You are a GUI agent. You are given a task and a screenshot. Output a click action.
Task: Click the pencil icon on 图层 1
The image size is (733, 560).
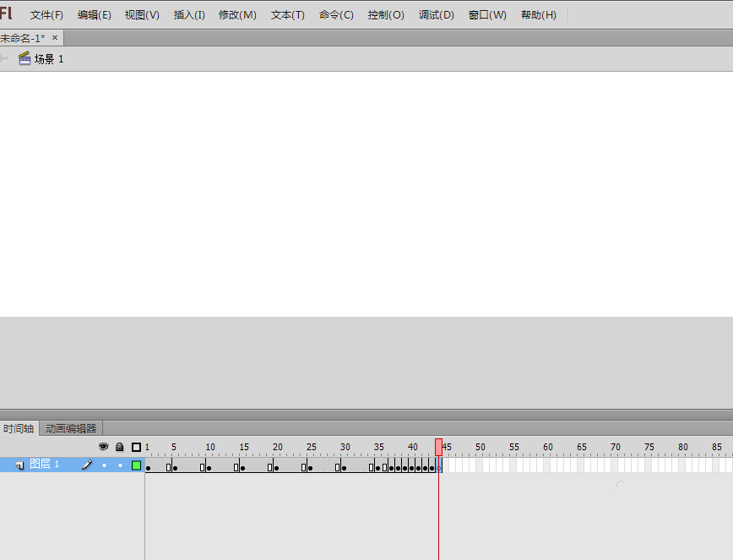point(87,465)
